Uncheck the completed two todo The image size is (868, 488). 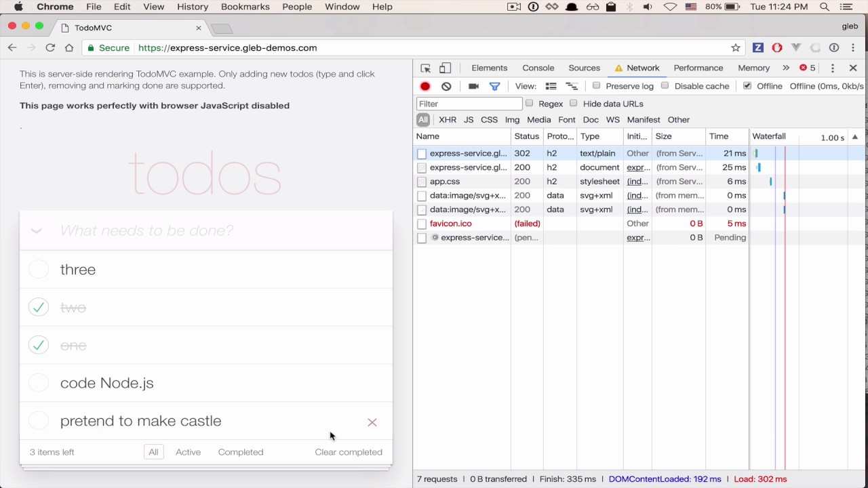point(39,307)
